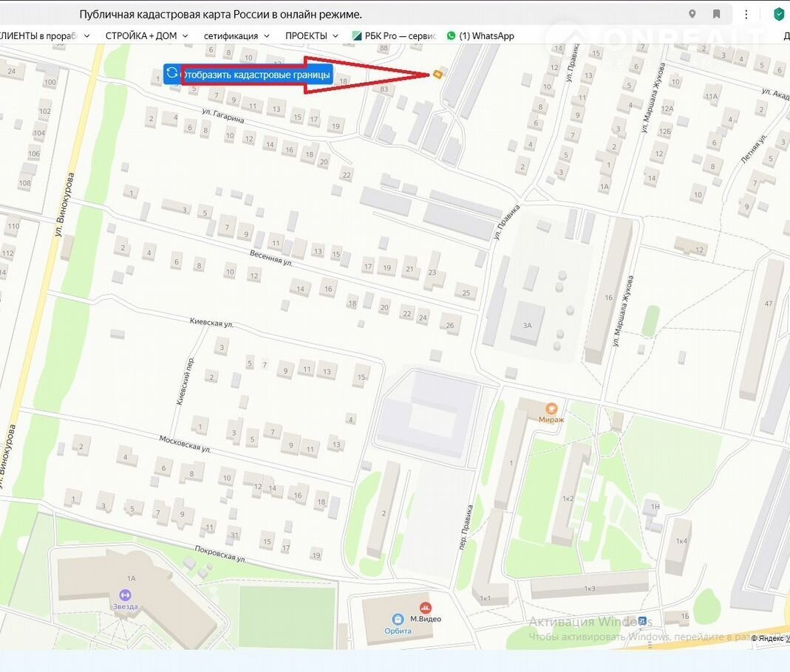Image resolution: width=790 pixels, height=672 pixels.
Task: Open the ПРОЕКТЫ bookmarks folder dropdown
Action: [311, 35]
